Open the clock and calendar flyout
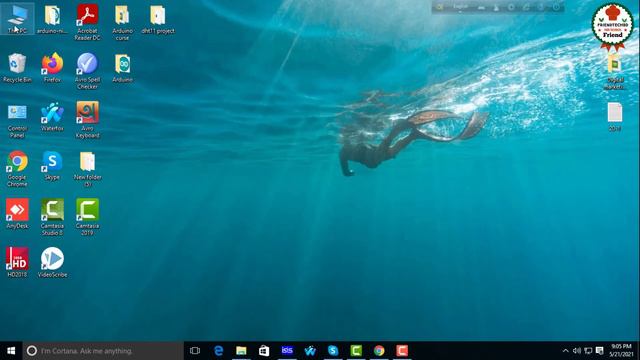 click(621, 351)
